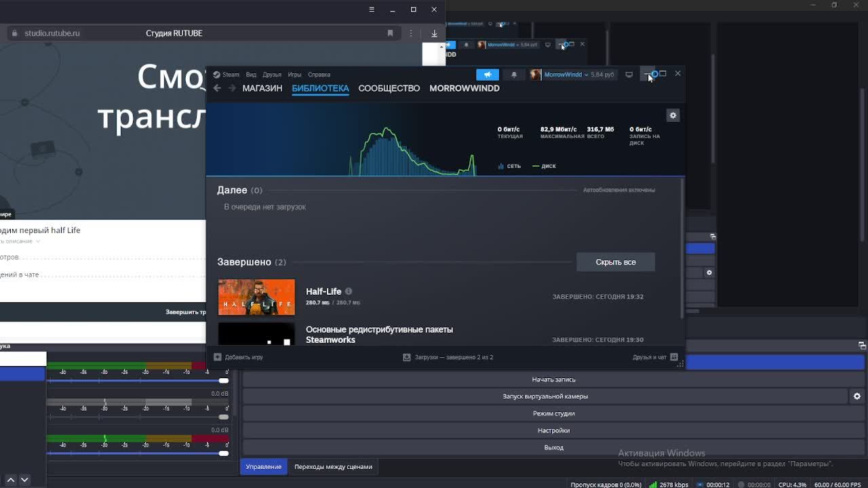Open Steam notifications bell
868x488 pixels.
coord(513,75)
